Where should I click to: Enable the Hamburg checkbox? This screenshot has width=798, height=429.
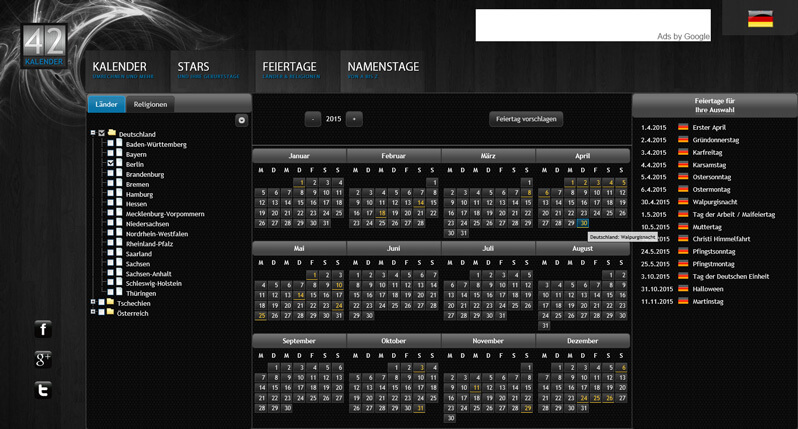[x=110, y=193]
